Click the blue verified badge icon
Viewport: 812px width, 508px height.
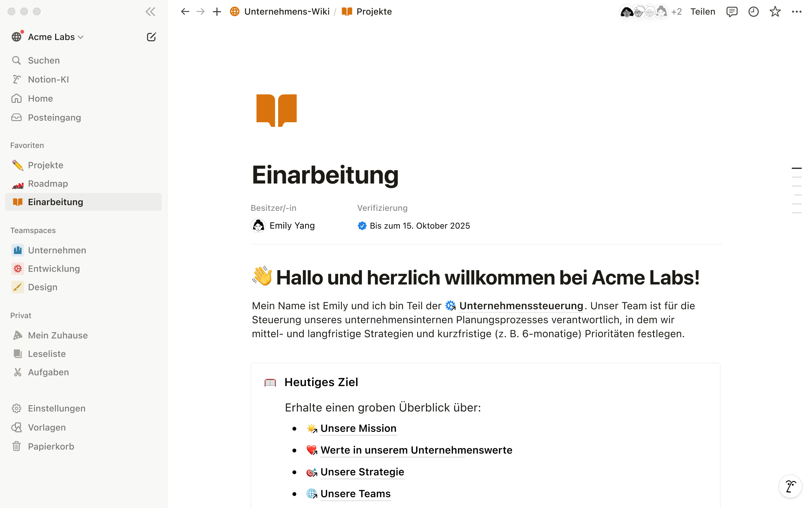(x=362, y=226)
